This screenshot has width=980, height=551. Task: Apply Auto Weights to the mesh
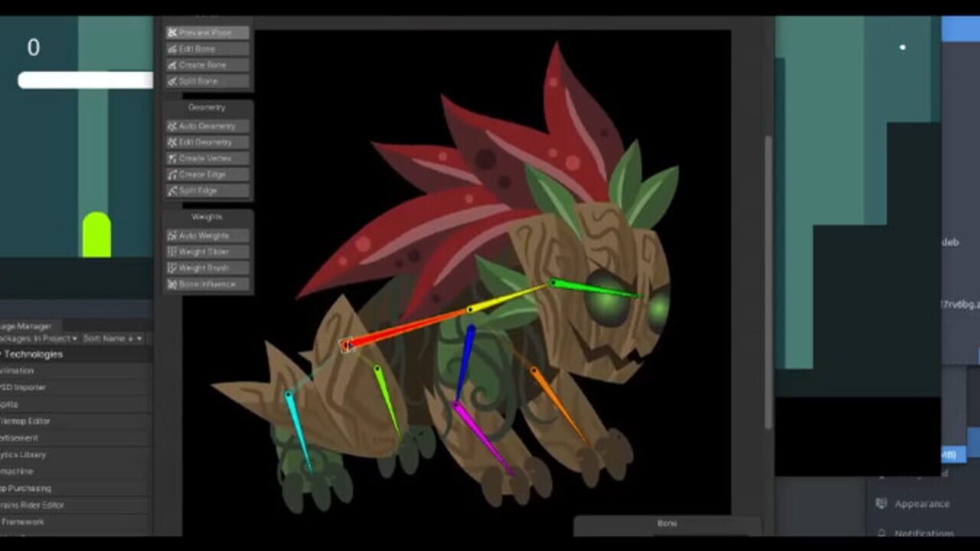pos(207,236)
